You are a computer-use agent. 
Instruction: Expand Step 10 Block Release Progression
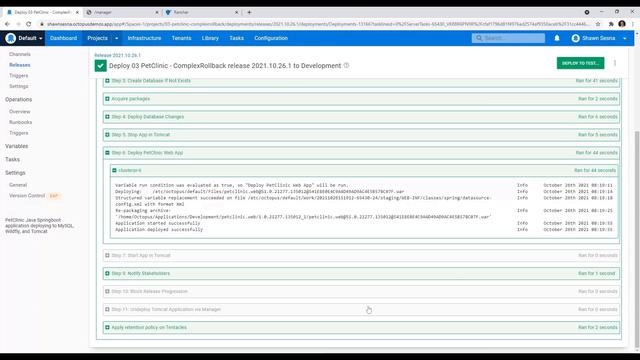[x=107, y=291]
